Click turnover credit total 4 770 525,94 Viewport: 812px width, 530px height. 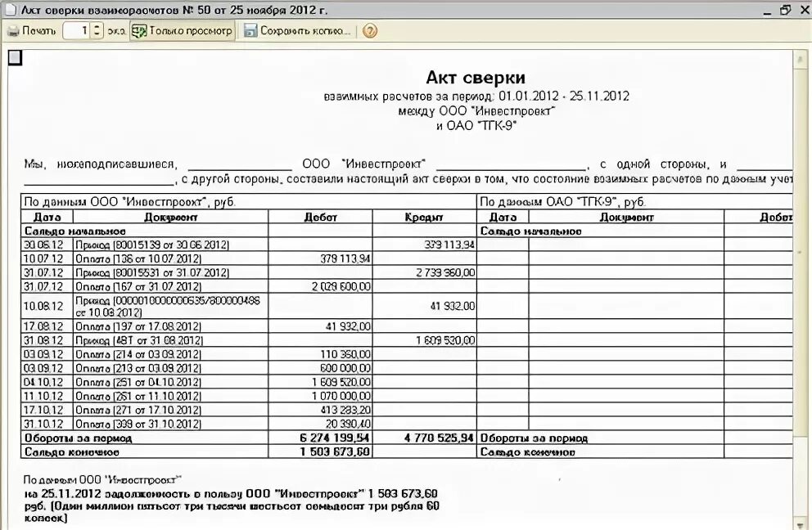[439, 438]
